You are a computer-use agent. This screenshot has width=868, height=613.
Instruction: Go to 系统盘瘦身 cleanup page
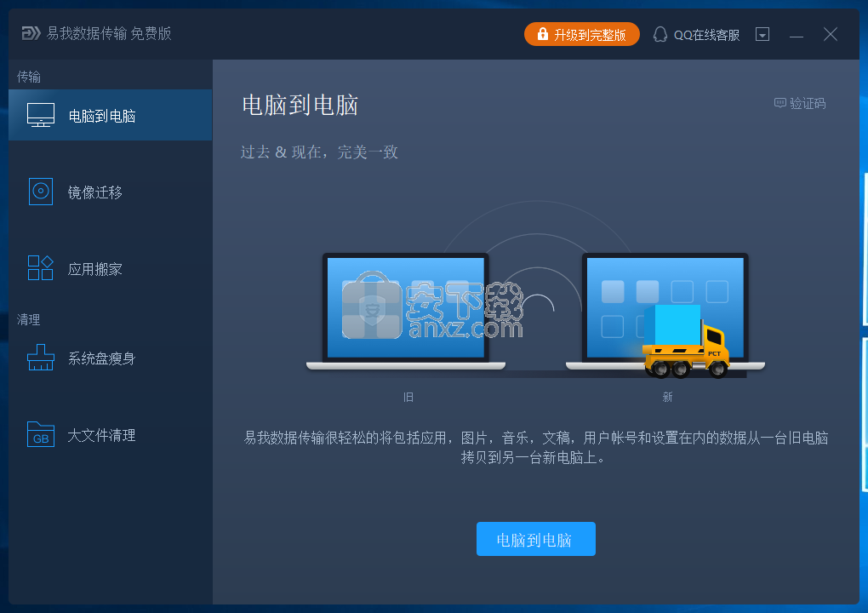tap(110, 358)
